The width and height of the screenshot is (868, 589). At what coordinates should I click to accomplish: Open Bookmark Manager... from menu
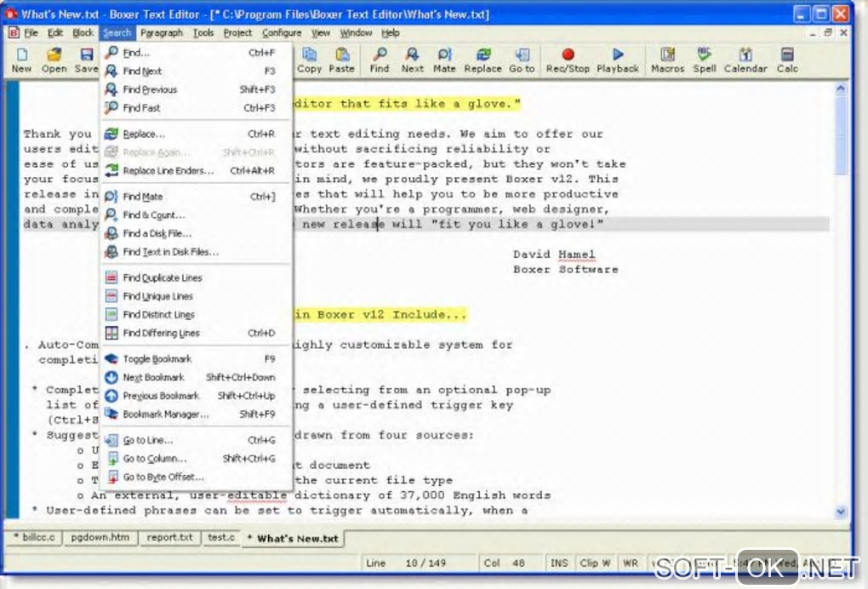[x=197, y=414]
